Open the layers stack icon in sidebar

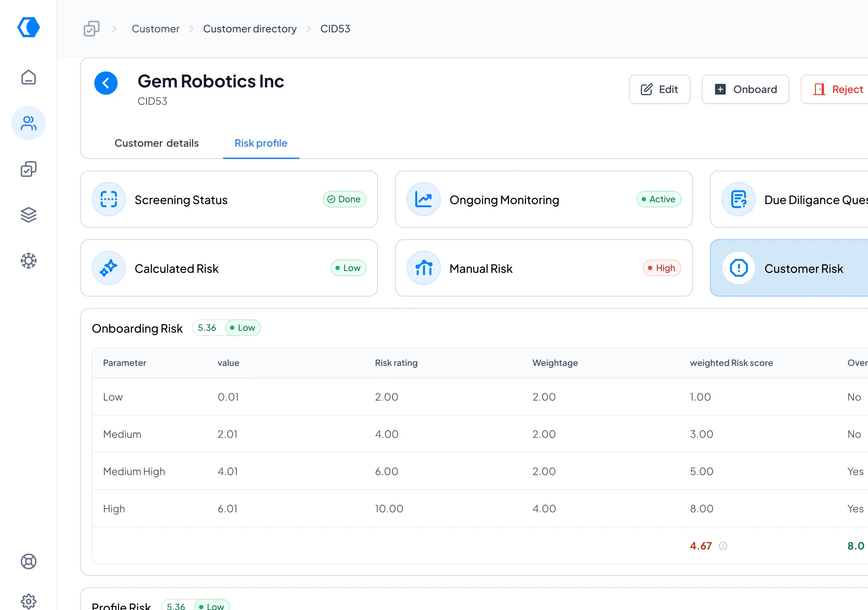pyautogui.click(x=29, y=215)
